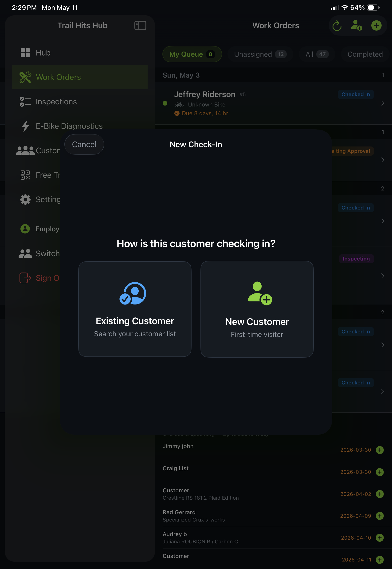Tap the green plus button in header
The image size is (392, 569).
376,26
